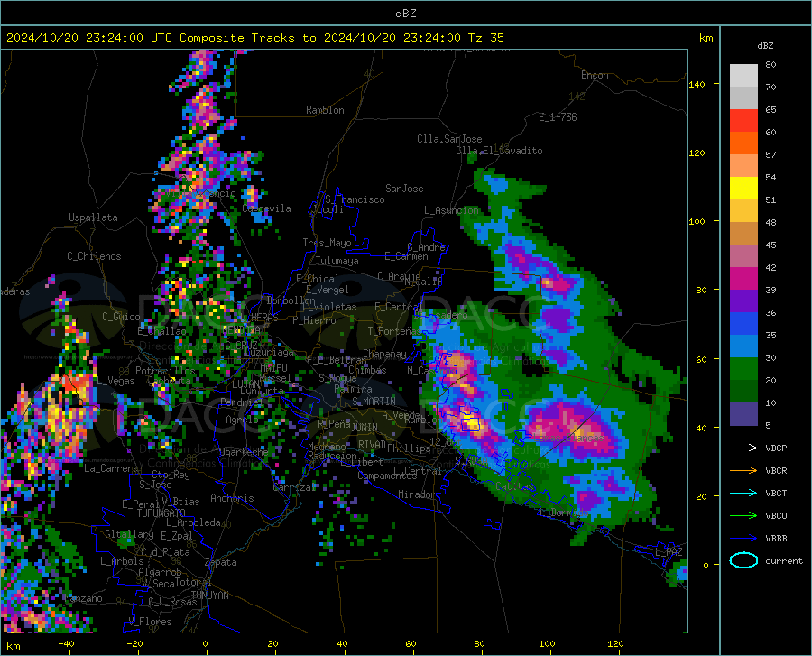The image size is (812, 656).
Task: Click the dBZ title at top center
Action: pyautogui.click(x=405, y=14)
